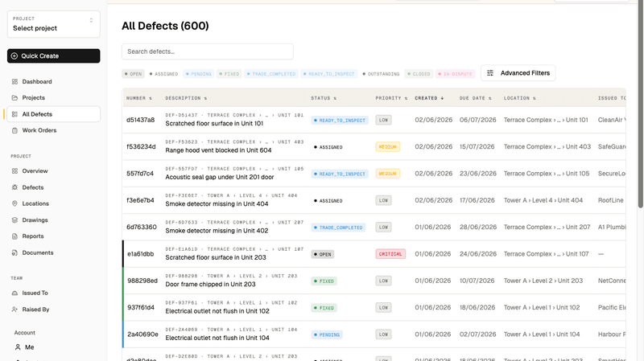Go to Projects in sidebar

coord(53,97)
